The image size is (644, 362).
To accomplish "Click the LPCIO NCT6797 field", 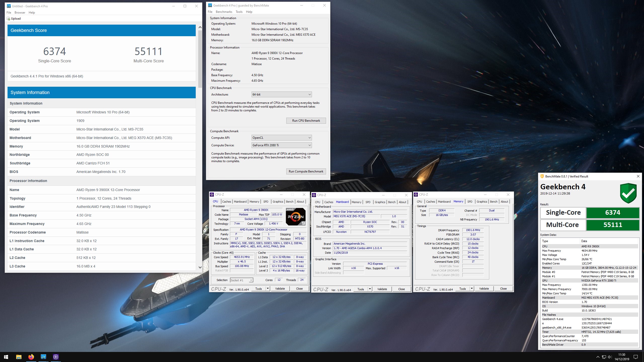I will (370, 232).
